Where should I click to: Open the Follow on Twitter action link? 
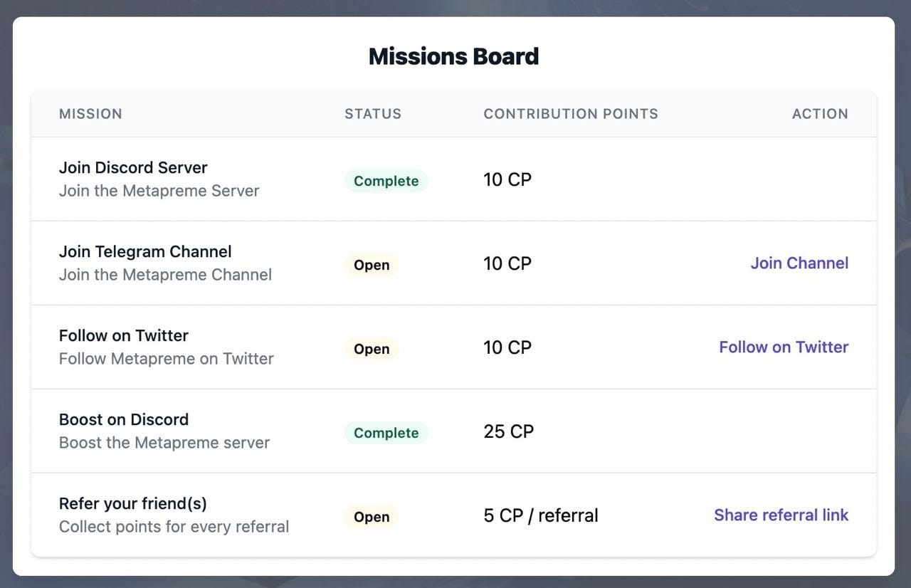click(784, 347)
